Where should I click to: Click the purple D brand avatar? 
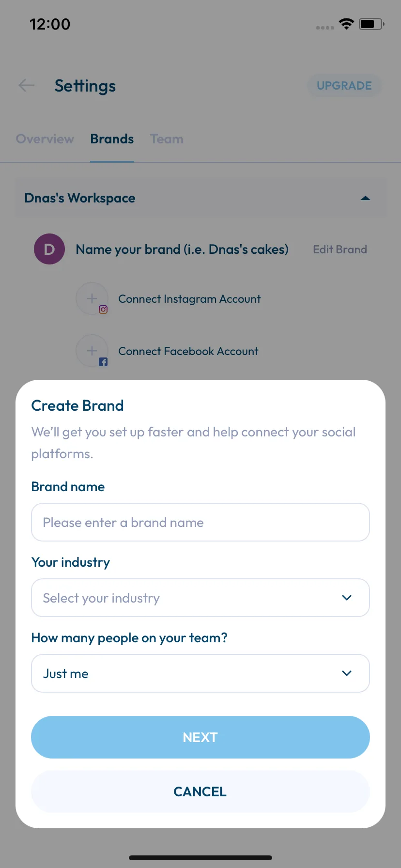click(49, 249)
